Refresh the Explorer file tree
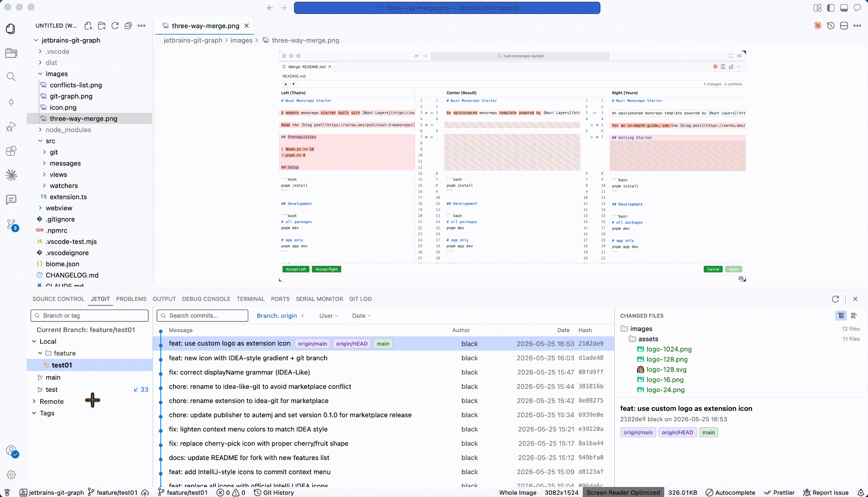 click(x=115, y=26)
